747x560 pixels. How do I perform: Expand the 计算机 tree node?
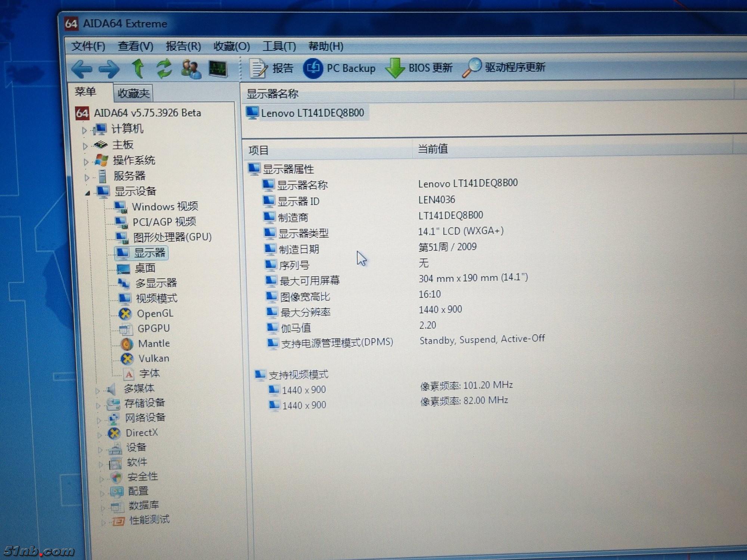[x=84, y=130]
